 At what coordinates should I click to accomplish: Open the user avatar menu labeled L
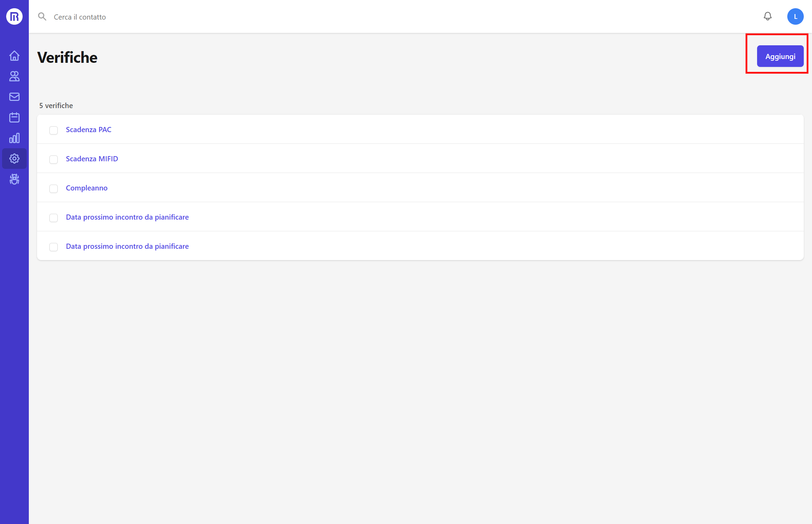pos(796,16)
